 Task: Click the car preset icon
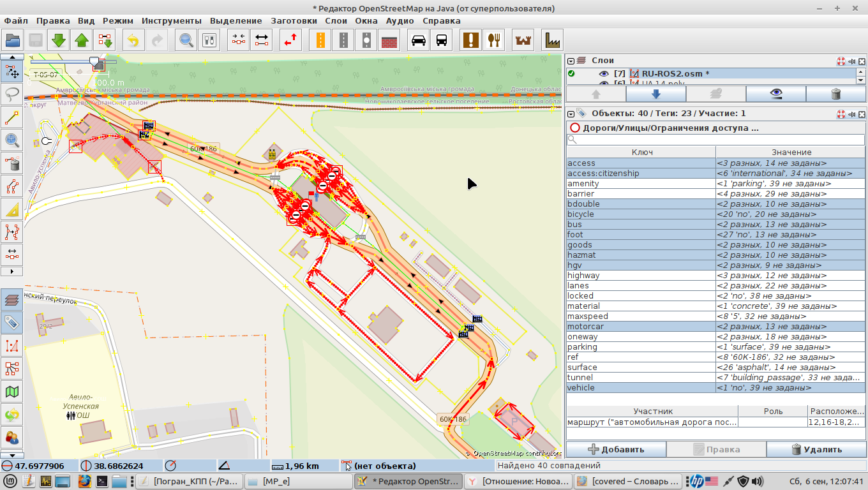[x=419, y=40]
